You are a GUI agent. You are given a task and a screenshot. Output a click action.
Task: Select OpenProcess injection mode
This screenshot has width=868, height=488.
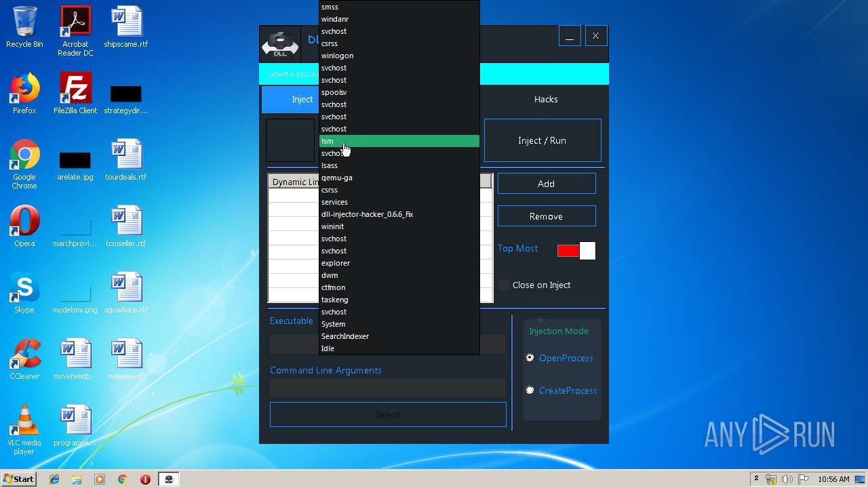point(530,358)
